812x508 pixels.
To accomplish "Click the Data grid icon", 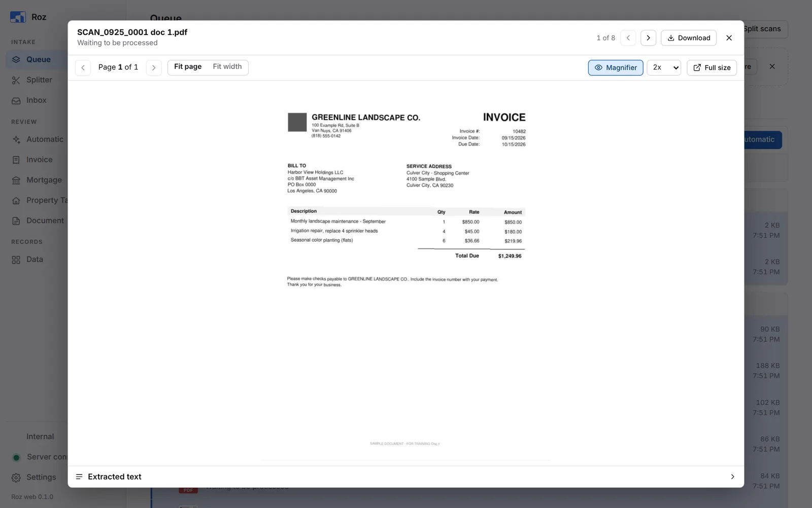I will pyautogui.click(x=16, y=259).
